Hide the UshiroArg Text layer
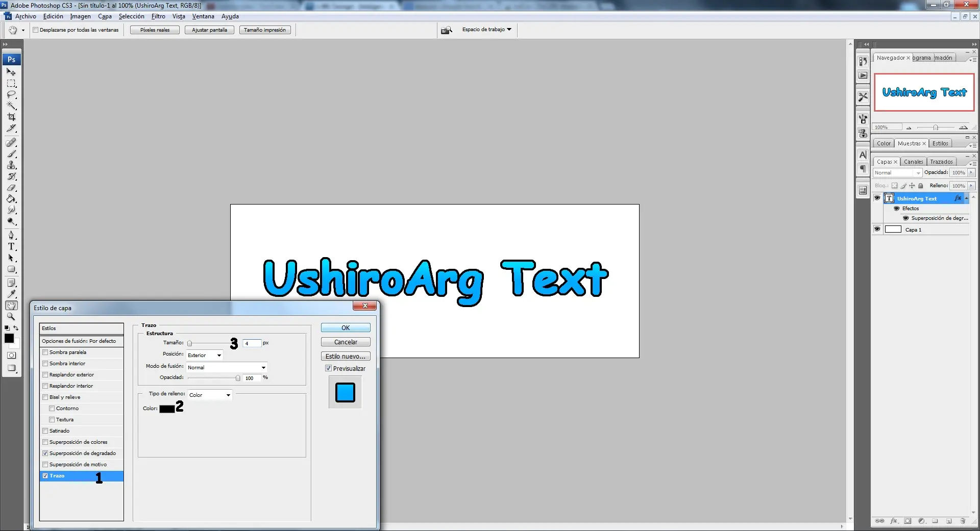The width and height of the screenshot is (980, 531). (x=877, y=198)
